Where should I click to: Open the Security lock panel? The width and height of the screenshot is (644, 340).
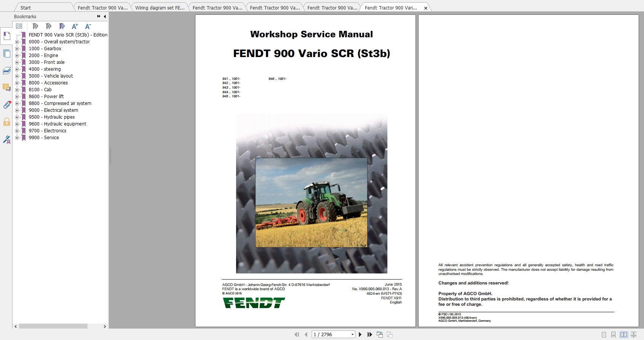(6, 122)
